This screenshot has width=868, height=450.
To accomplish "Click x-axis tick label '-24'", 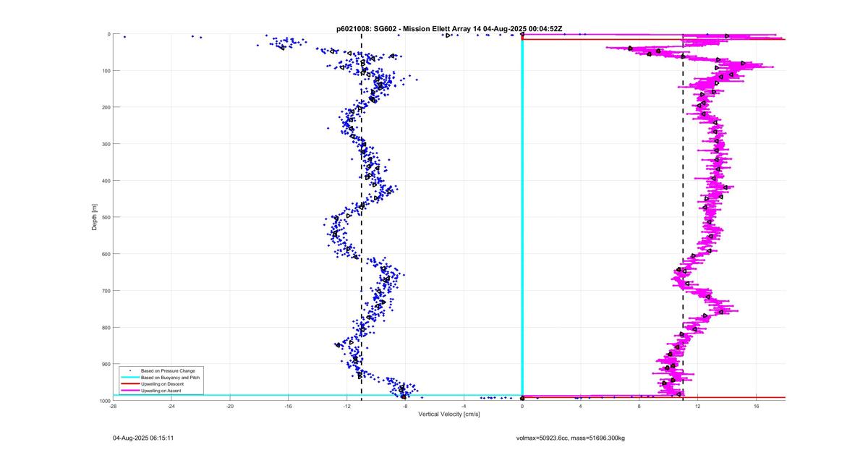I will point(171,406).
